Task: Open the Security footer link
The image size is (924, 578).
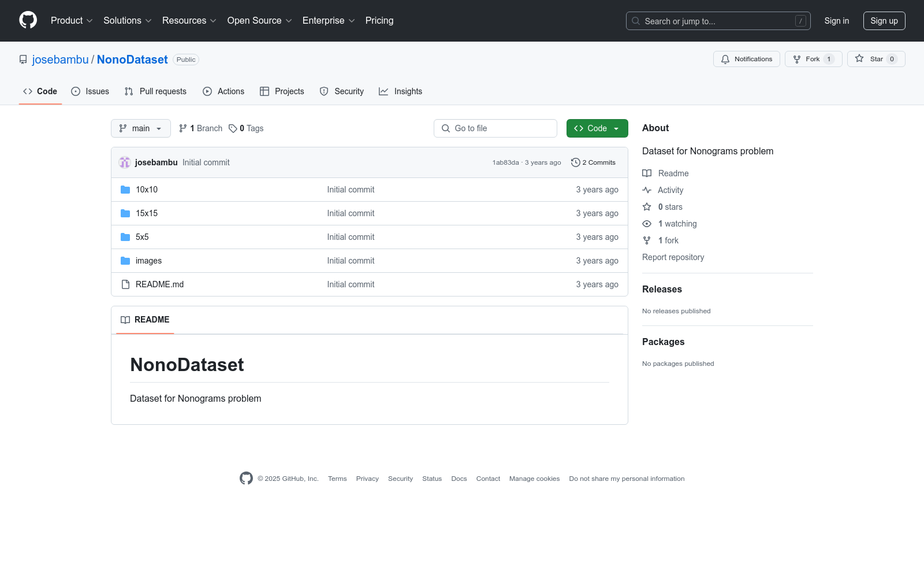Action: click(400, 479)
